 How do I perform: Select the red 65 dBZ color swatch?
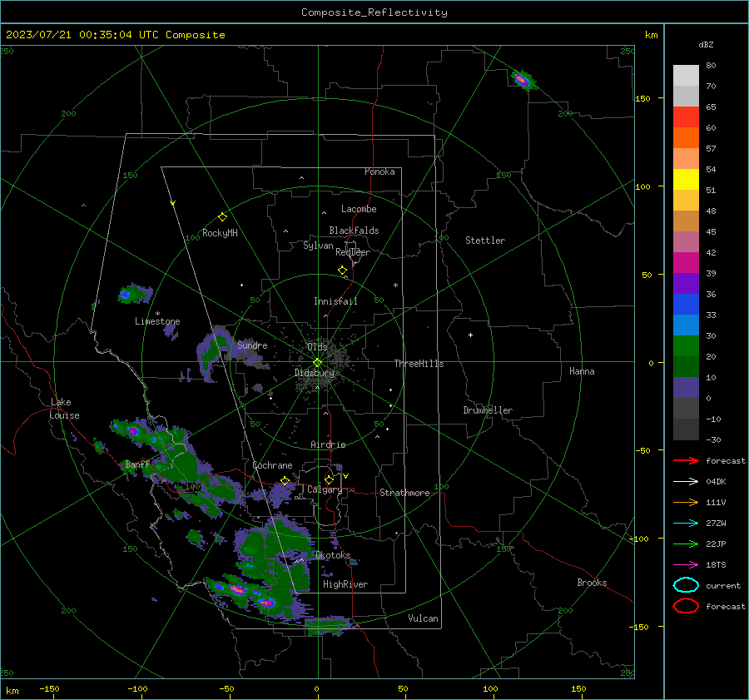pos(686,117)
